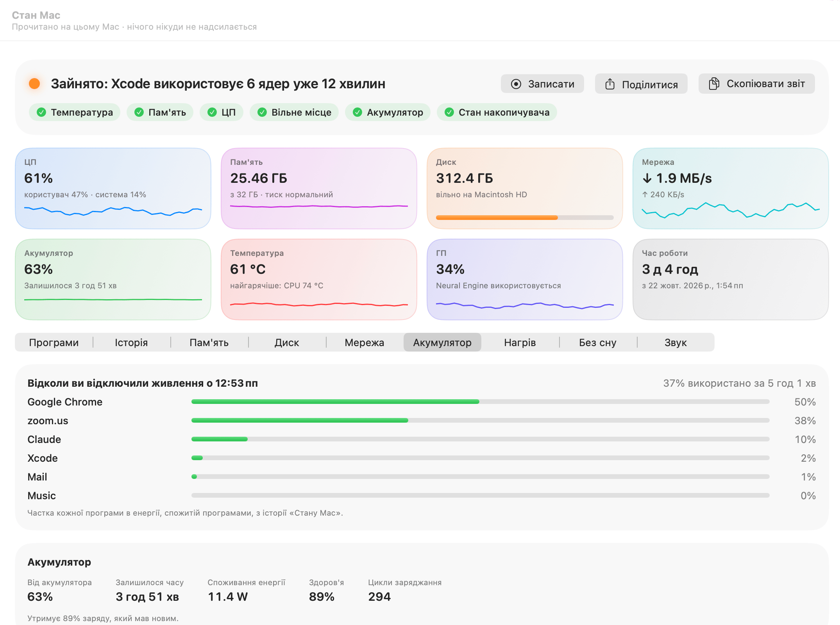Select the Пам'ять tab in the tab bar

click(x=209, y=343)
